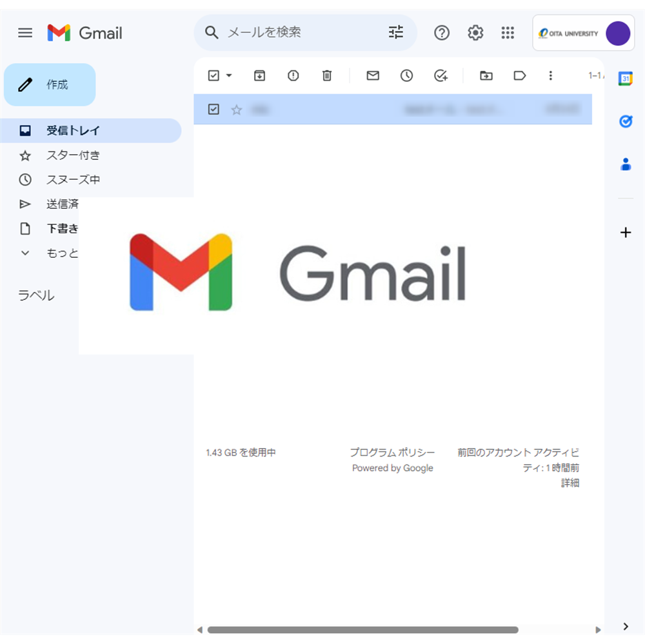Click OITA UNIVERSITY account logo
Image resolution: width=645 pixels, height=644 pixels.
(568, 34)
